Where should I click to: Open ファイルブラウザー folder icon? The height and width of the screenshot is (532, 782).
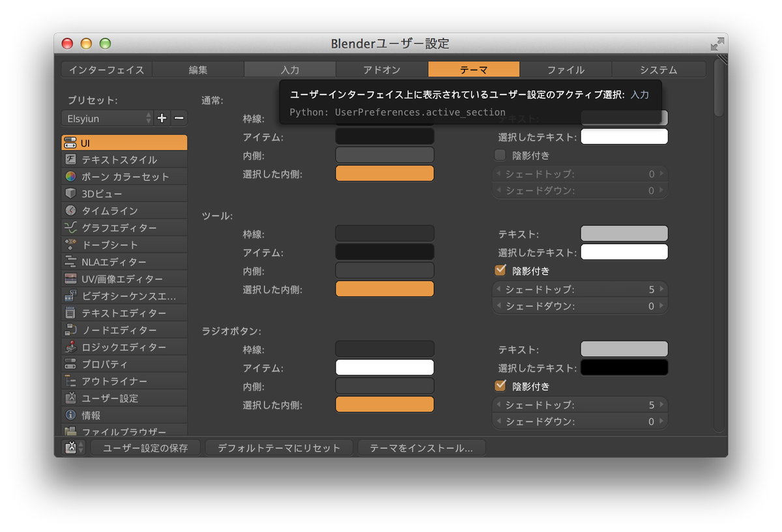click(70, 431)
